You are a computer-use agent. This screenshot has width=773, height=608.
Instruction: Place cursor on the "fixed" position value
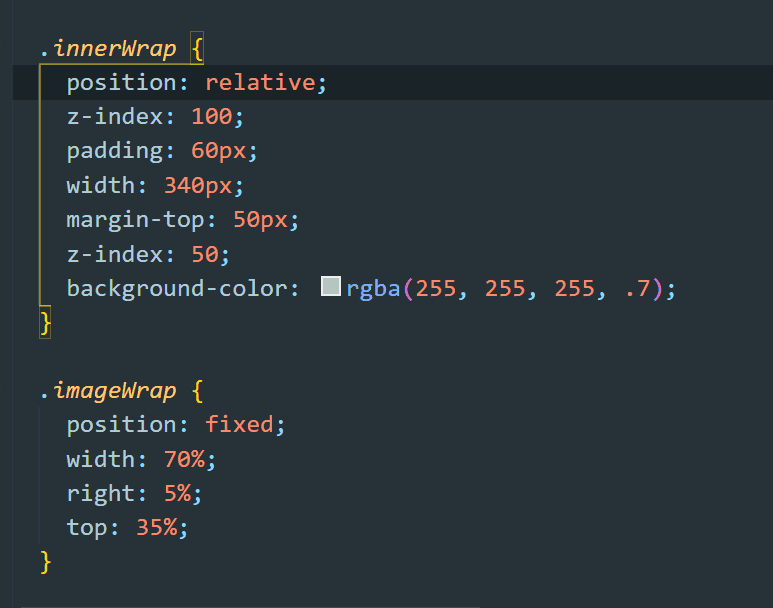coord(239,425)
